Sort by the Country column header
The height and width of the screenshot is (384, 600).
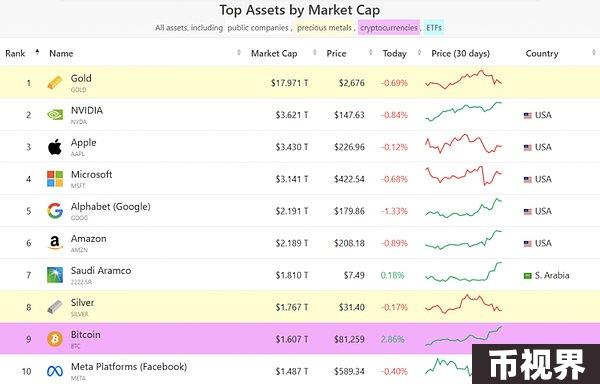(x=542, y=54)
